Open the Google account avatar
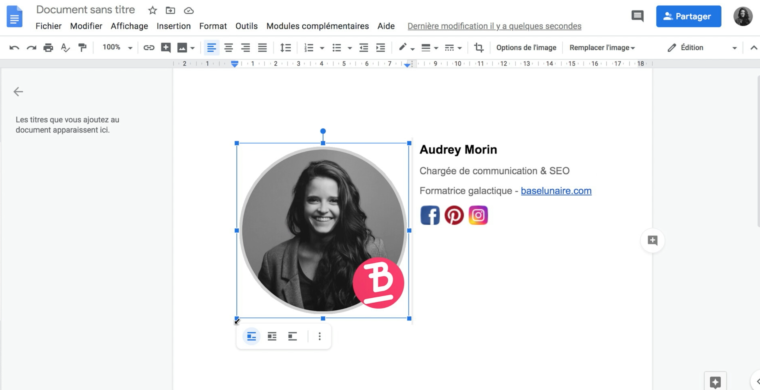The height and width of the screenshot is (390, 760). [x=743, y=16]
